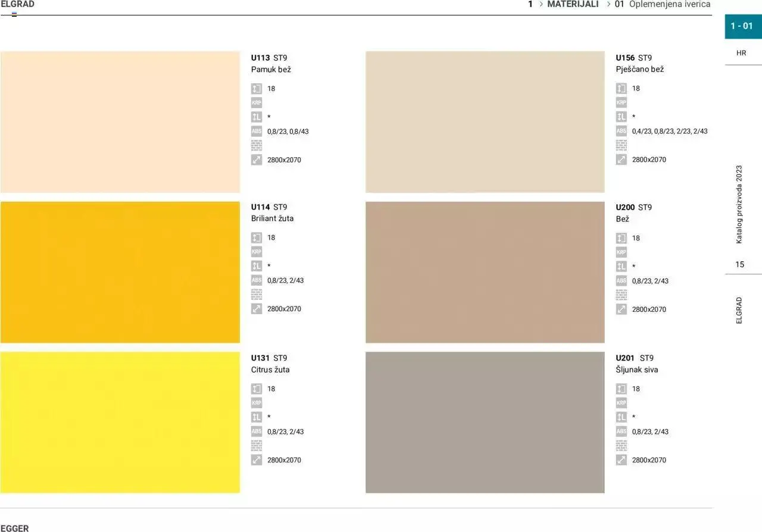Click the chevron before 01 Oplemenjena iverica

pyautogui.click(x=608, y=4)
